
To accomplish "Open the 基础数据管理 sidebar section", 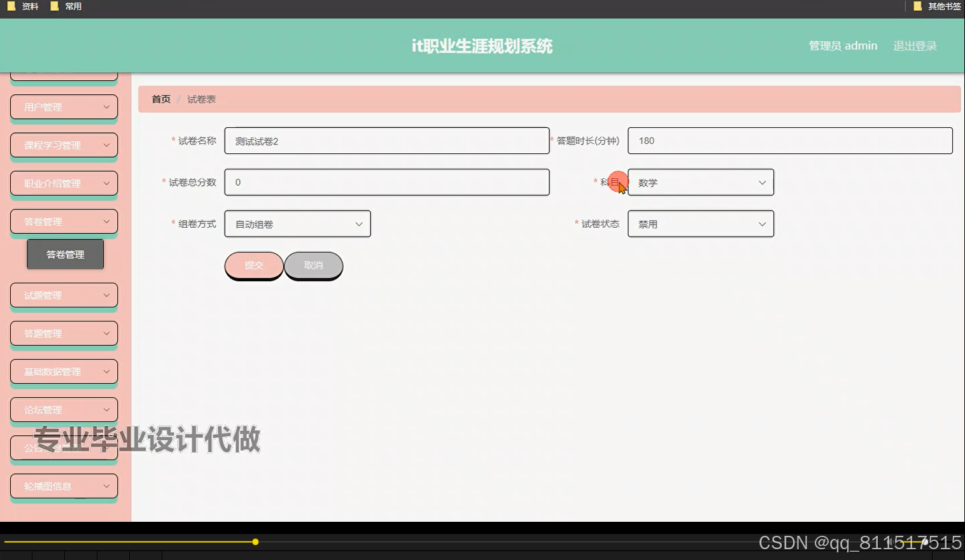I will (x=63, y=371).
